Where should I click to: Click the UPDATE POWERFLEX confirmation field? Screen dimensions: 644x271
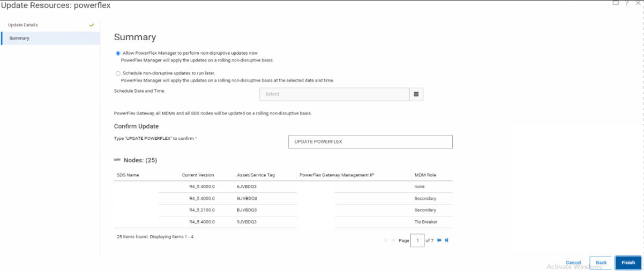coord(370,141)
